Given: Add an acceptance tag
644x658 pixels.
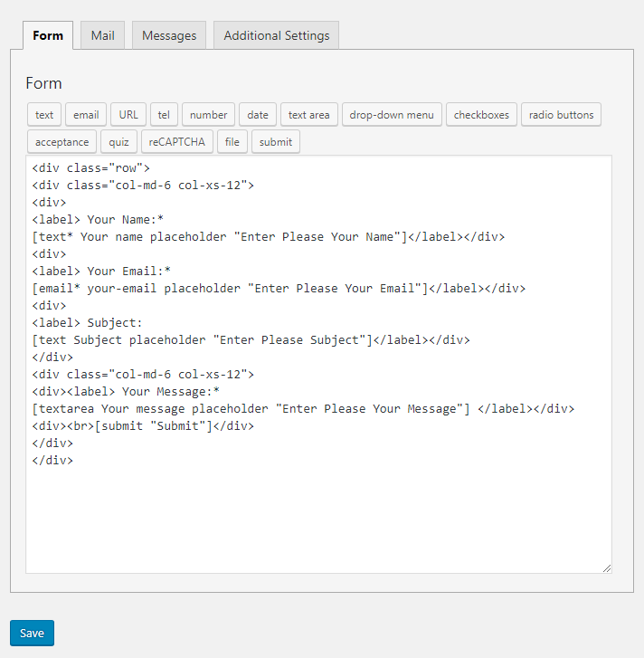Looking at the screenshot, I should (x=62, y=142).
